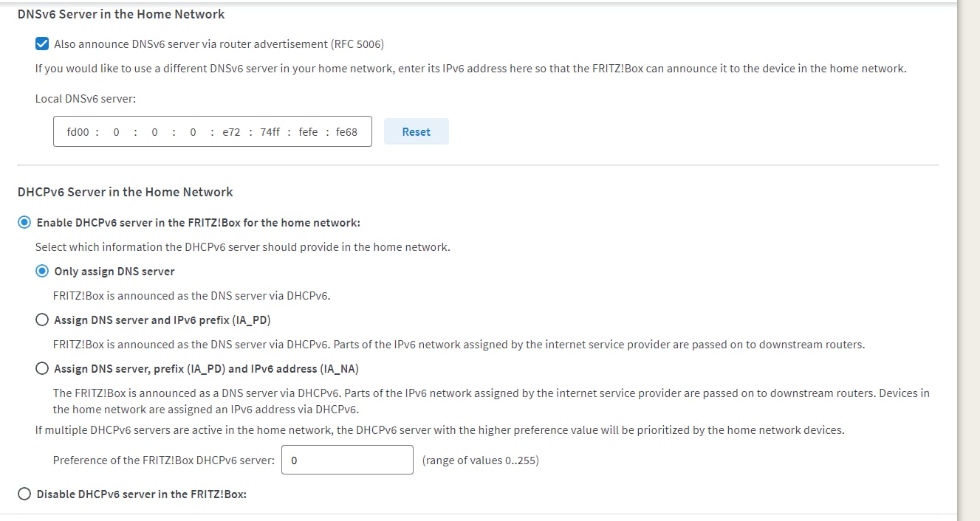Click the DNSv6 Server in the Home Network heading
980x521 pixels.
121,14
